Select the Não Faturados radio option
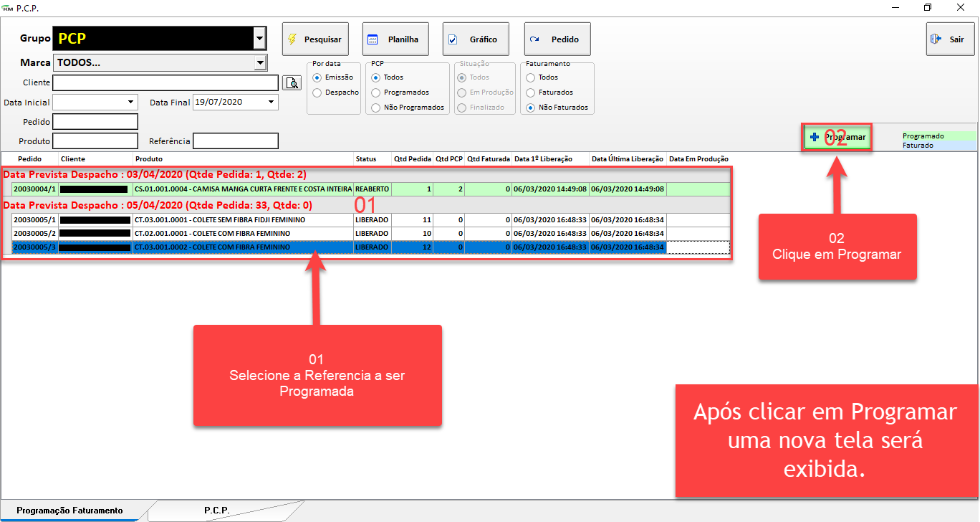The width and height of the screenshot is (980, 522). 557,108
